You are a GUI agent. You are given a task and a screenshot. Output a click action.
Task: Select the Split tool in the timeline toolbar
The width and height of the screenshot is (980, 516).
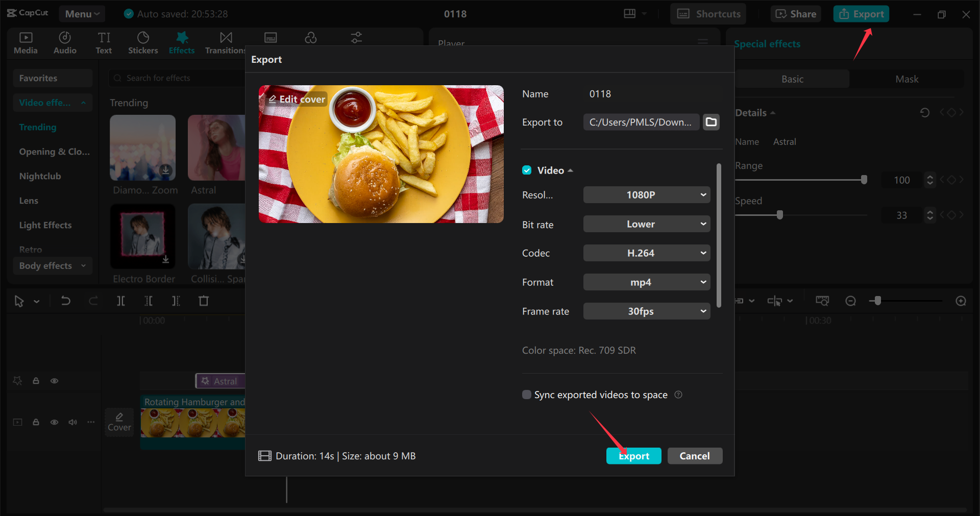pyautogui.click(x=121, y=301)
